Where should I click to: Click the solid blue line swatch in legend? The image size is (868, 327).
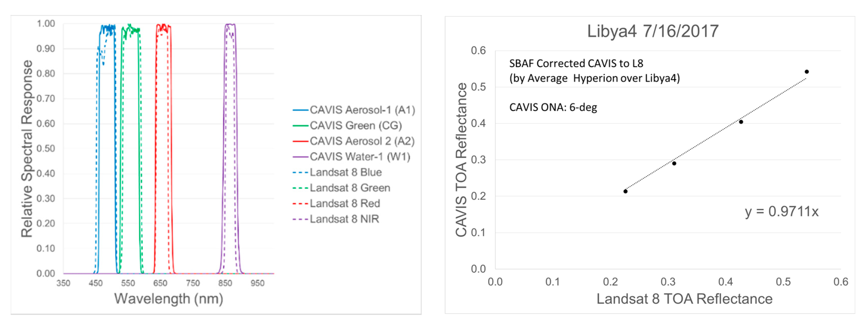[x=300, y=110]
